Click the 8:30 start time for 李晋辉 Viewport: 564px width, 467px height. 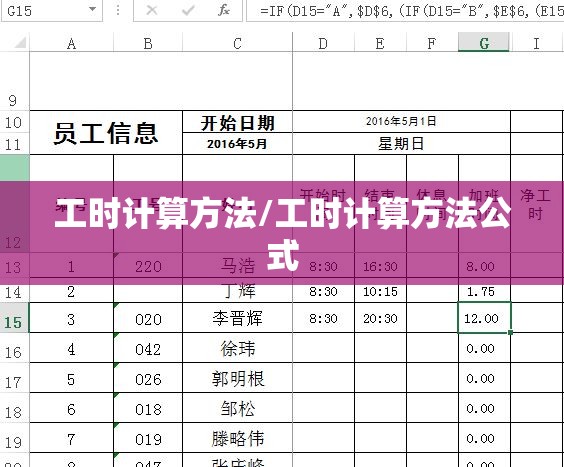point(323,318)
